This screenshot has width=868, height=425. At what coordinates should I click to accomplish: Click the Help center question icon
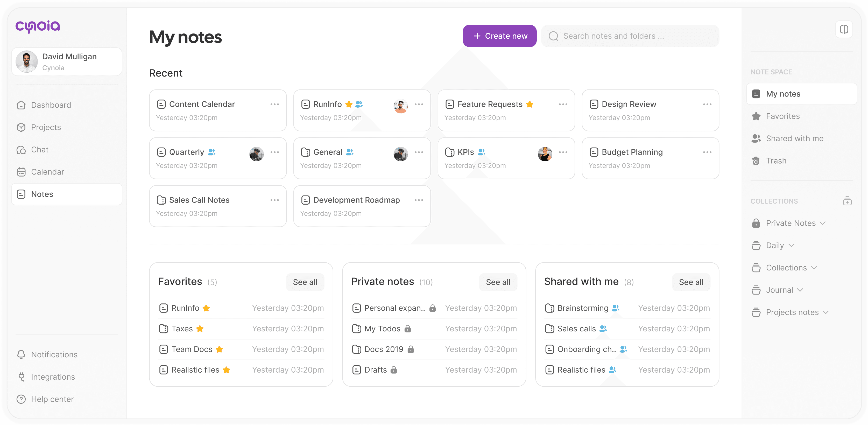(x=21, y=399)
